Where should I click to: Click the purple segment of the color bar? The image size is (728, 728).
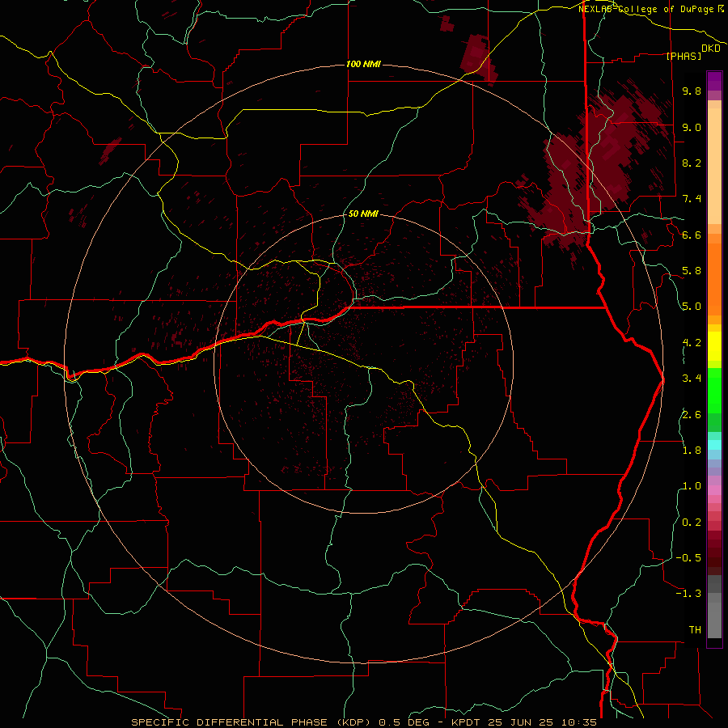[x=714, y=81]
